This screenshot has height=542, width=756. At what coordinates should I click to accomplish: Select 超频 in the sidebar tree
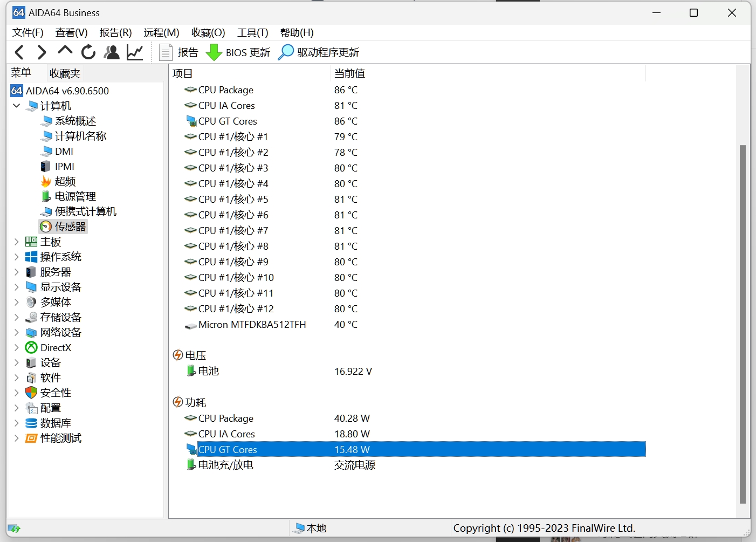65,182
